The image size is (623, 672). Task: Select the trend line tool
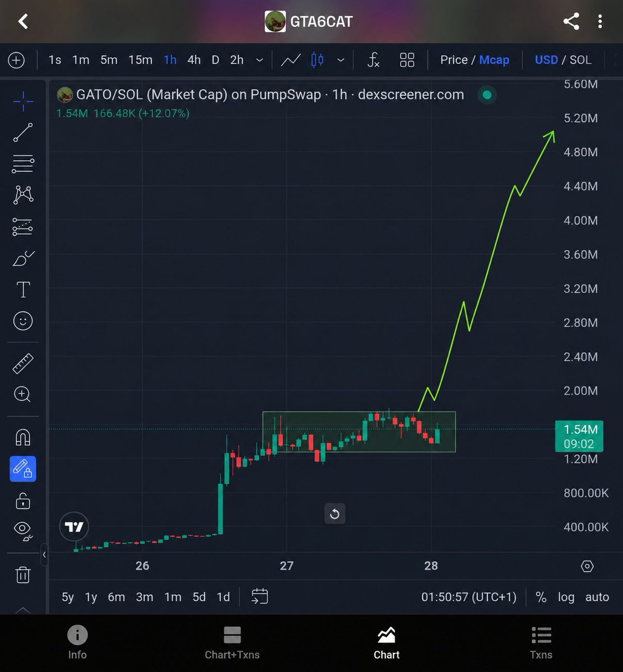23,133
